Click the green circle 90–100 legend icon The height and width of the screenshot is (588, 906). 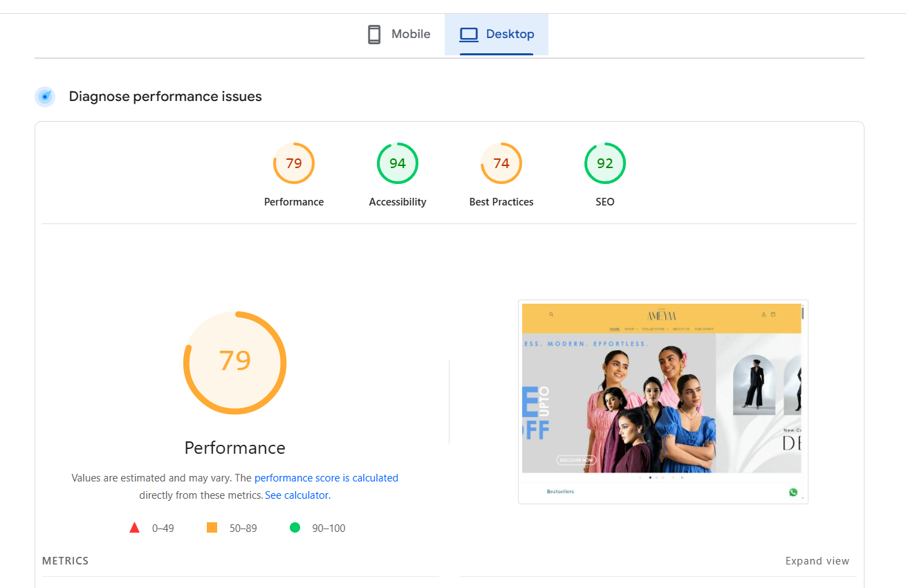coord(295,528)
